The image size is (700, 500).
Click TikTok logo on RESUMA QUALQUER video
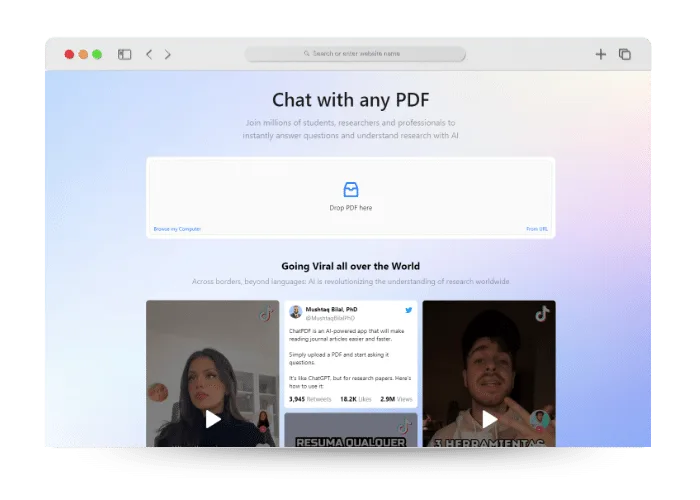(404, 425)
